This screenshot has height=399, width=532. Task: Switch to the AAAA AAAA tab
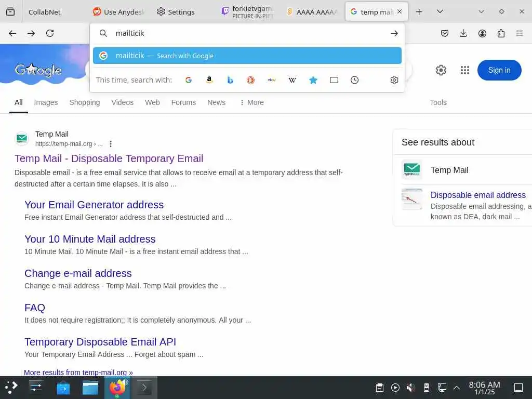pyautogui.click(x=312, y=12)
